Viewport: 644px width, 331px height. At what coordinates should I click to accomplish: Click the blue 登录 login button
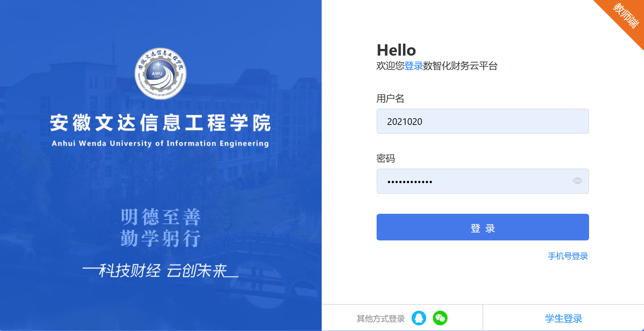coord(483,227)
